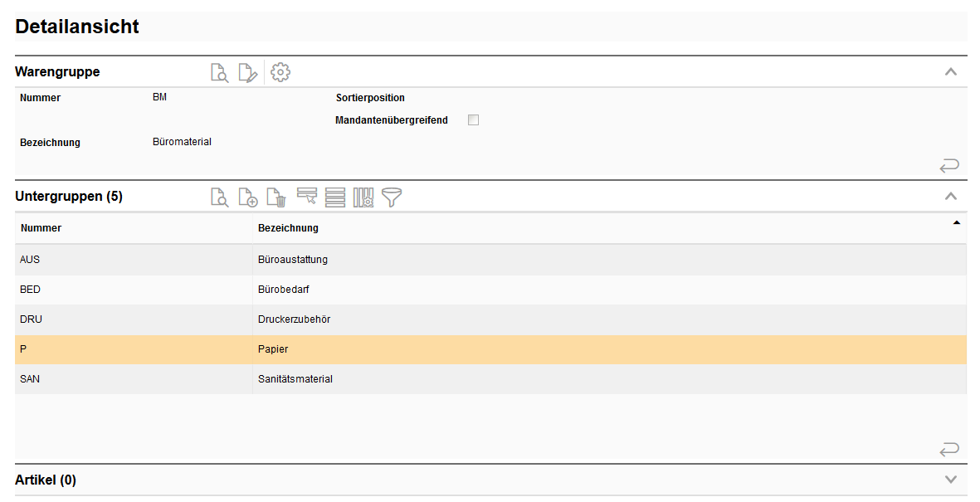Click the row selection cursor icon
This screenshot has height=502, width=980.
(307, 197)
